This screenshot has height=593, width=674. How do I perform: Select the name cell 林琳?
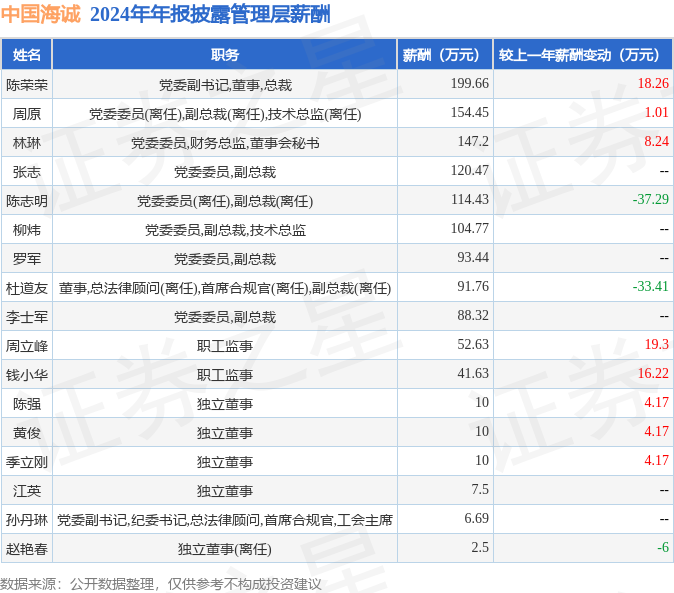pyautogui.click(x=27, y=143)
